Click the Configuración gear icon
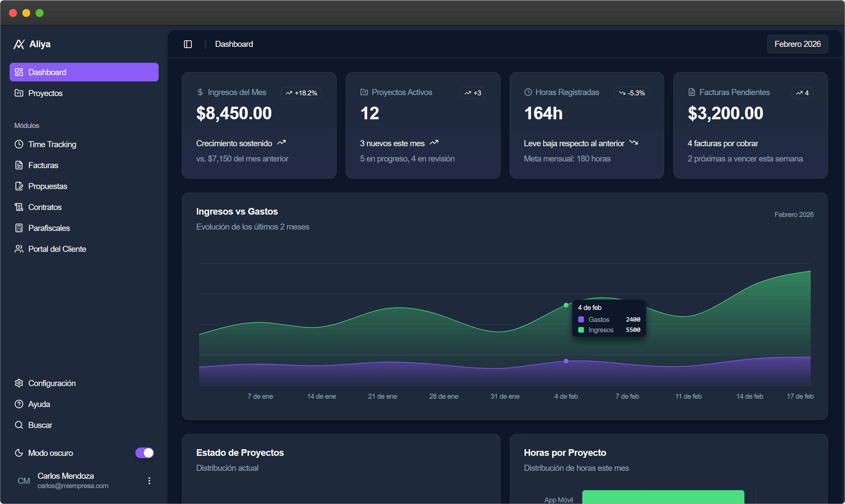This screenshot has height=504, width=845. pyautogui.click(x=19, y=383)
